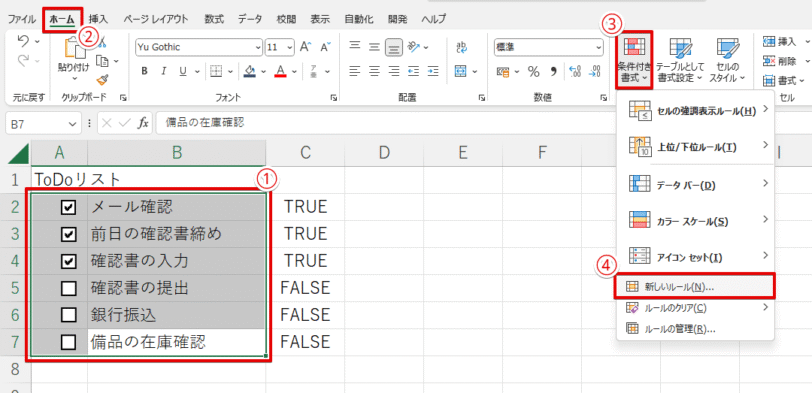Open the ファイル tab
Viewport: 812px width, 393px height.
click(22, 19)
